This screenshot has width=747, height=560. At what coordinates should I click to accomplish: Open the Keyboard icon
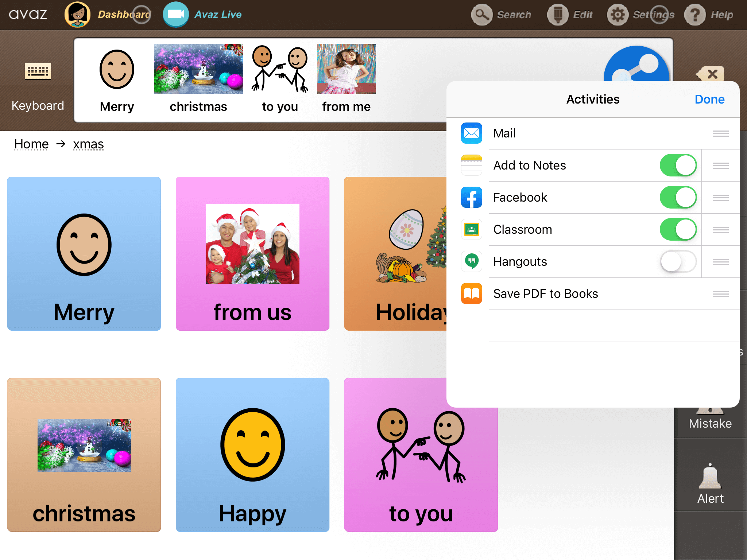click(x=38, y=71)
